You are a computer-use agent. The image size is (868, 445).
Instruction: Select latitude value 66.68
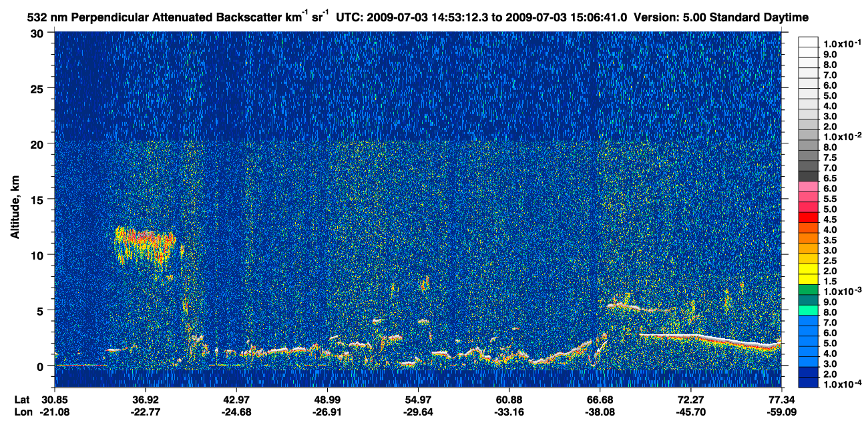(600, 400)
